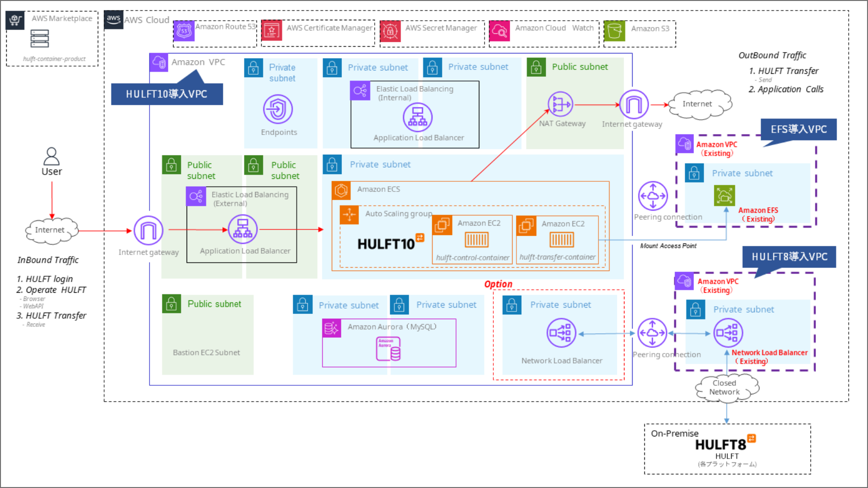The width and height of the screenshot is (868, 488).
Task: Click the existing Amazon EFS icon
Action: [x=724, y=196]
